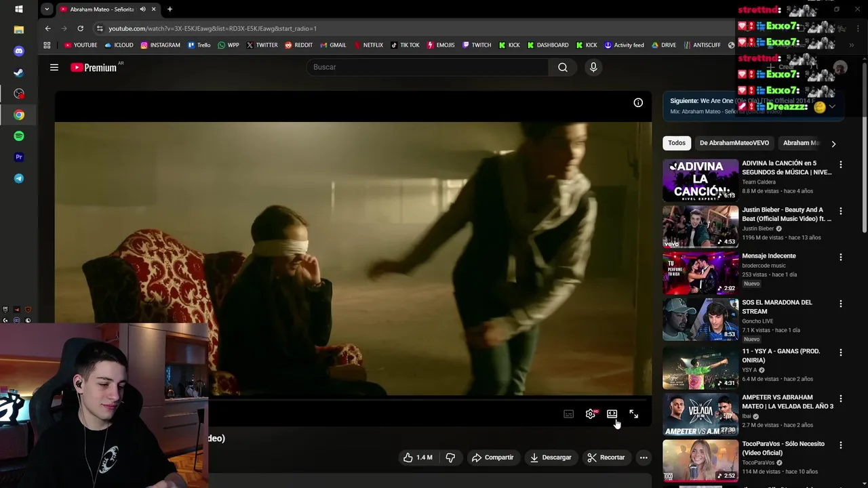Click the search magnifier button
Image resolution: width=868 pixels, height=488 pixels.
pos(563,67)
